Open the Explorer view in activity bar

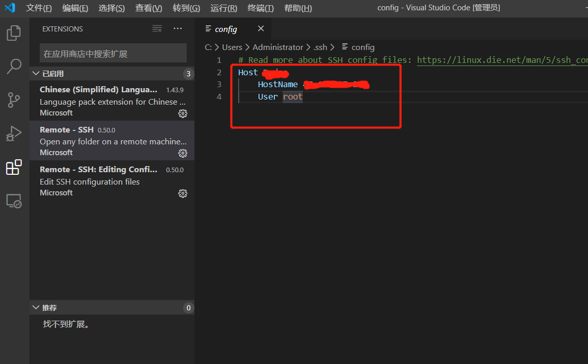[14, 33]
